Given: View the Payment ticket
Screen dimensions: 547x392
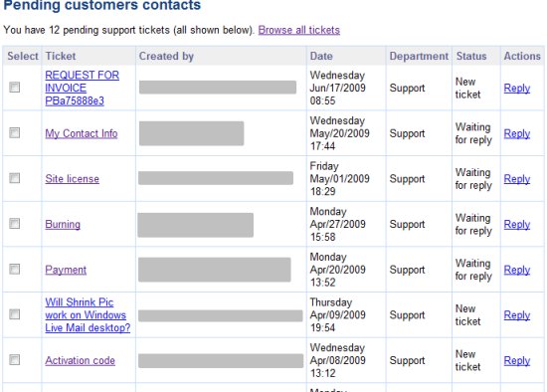Looking at the screenshot, I should pyautogui.click(x=66, y=270).
